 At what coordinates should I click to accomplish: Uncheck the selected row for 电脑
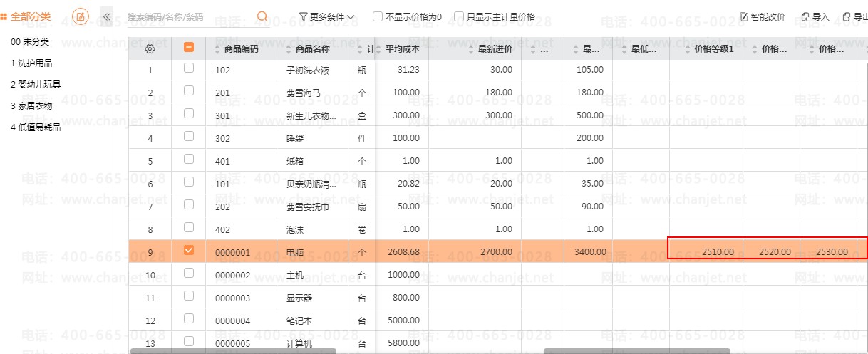pos(189,251)
